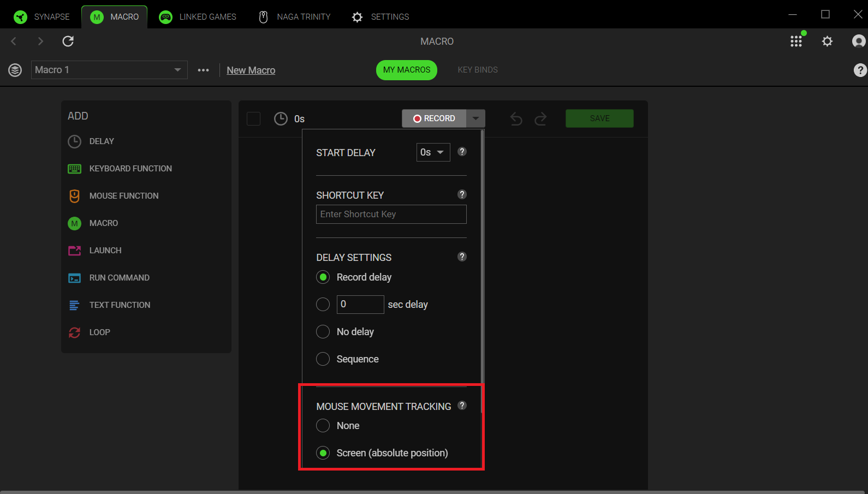Click the Save button
The image size is (868, 494).
pyautogui.click(x=599, y=118)
